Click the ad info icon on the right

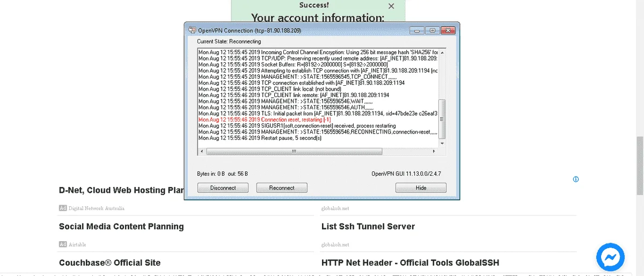click(576, 180)
